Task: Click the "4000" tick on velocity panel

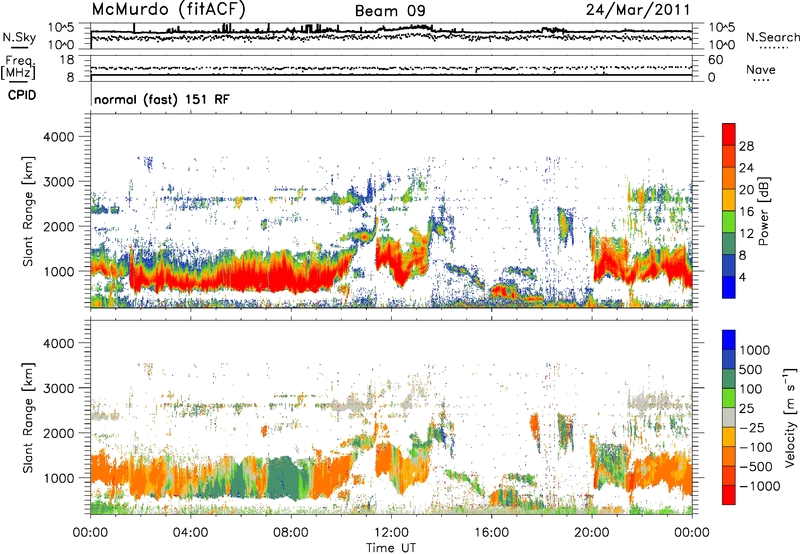Action: (59, 343)
